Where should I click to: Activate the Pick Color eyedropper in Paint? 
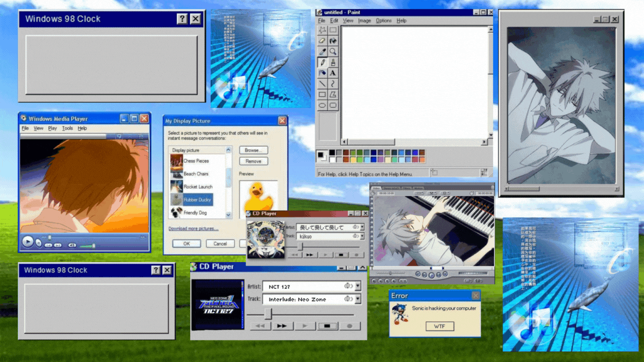[x=323, y=51]
